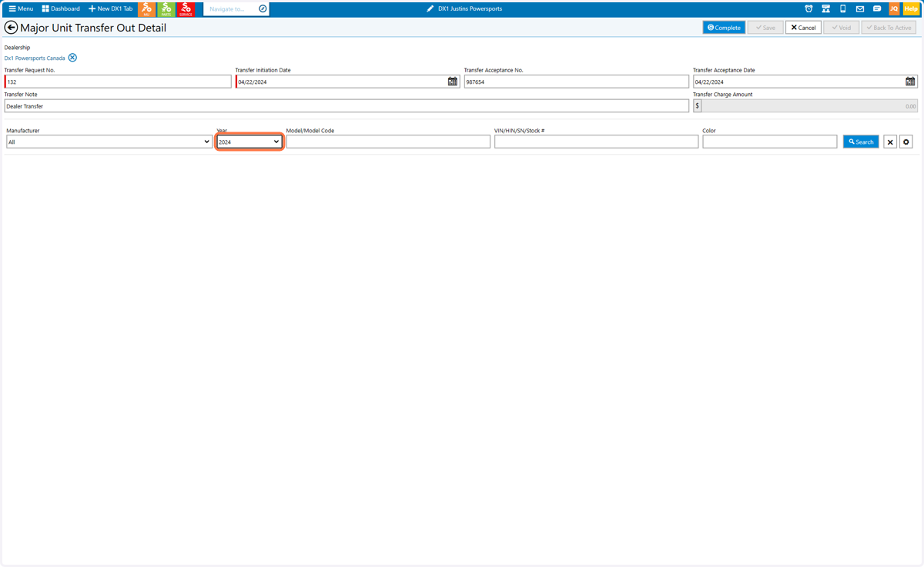Click the Transfer Note field

point(346,106)
